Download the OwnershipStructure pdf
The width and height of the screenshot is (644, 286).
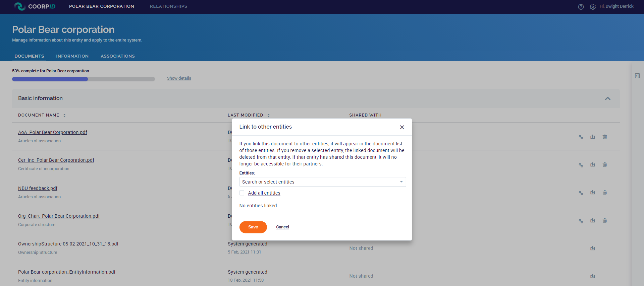[x=593, y=248]
